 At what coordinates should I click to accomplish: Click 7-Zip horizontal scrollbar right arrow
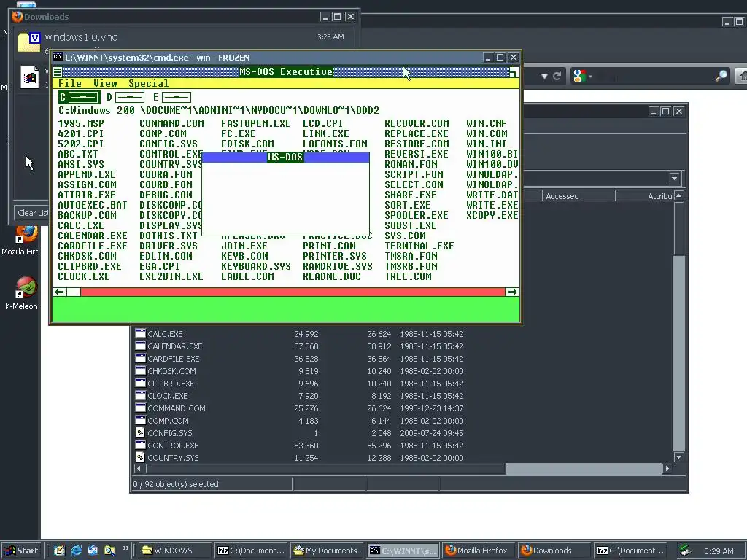coord(667,469)
